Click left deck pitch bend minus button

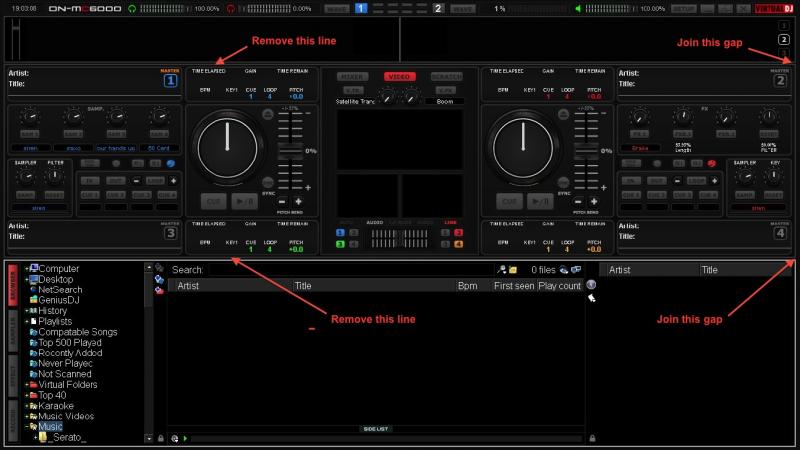pos(282,202)
